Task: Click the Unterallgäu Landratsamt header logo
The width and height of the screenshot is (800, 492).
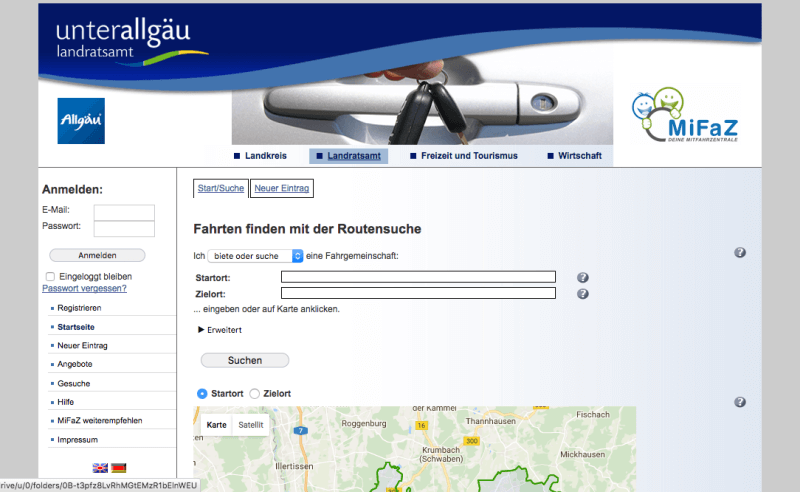Action: click(x=123, y=40)
